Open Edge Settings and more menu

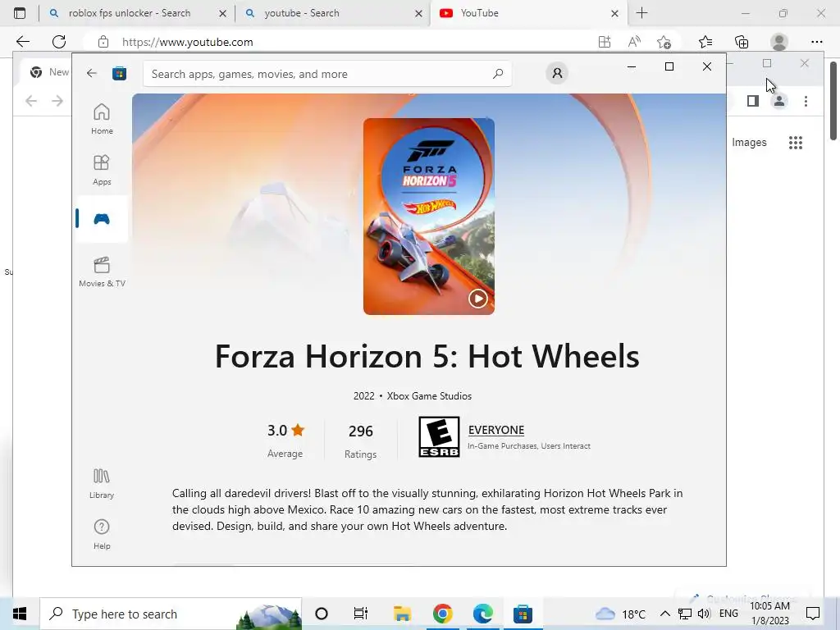816,42
